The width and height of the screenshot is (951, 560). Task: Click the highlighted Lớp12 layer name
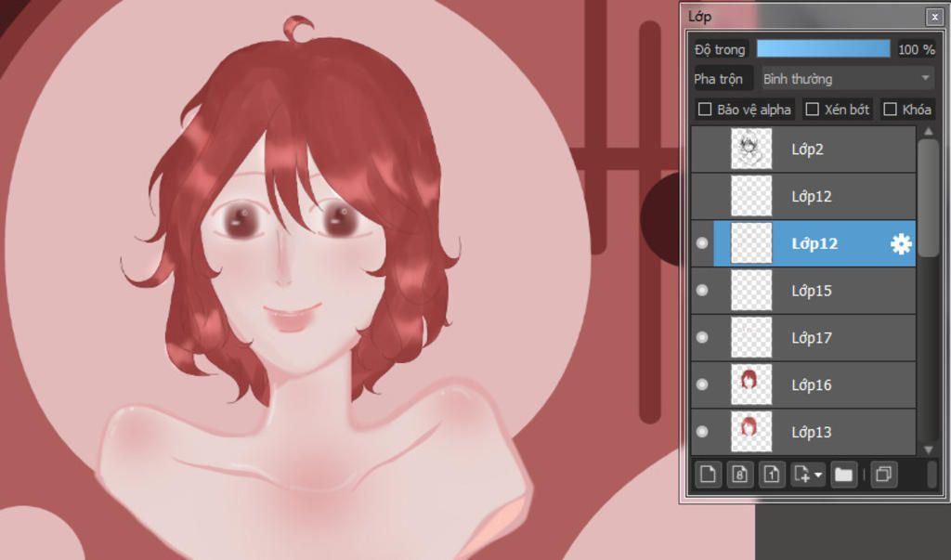[x=814, y=244]
